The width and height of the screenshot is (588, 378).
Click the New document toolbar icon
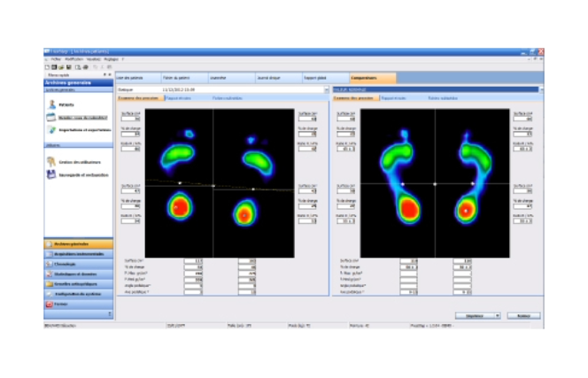[46, 66]
